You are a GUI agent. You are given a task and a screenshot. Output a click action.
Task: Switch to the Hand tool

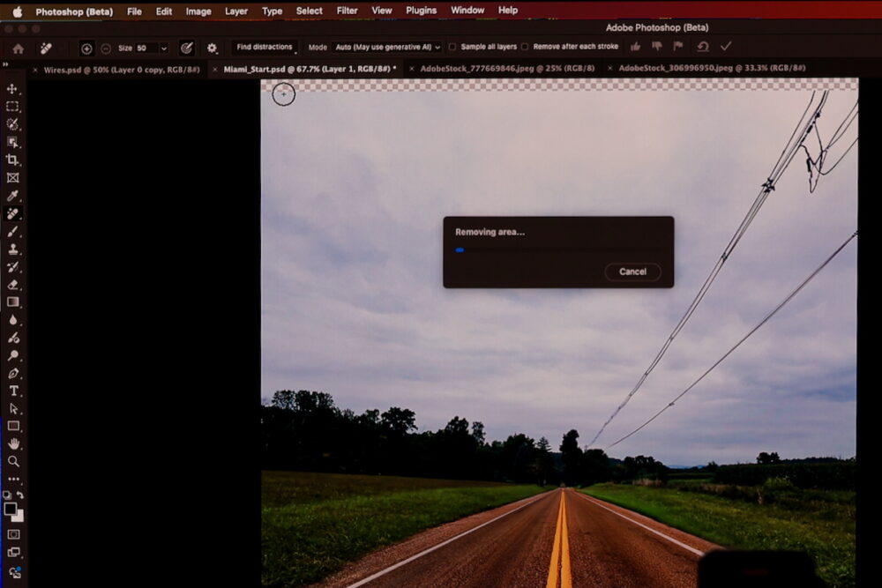[12, 443]
